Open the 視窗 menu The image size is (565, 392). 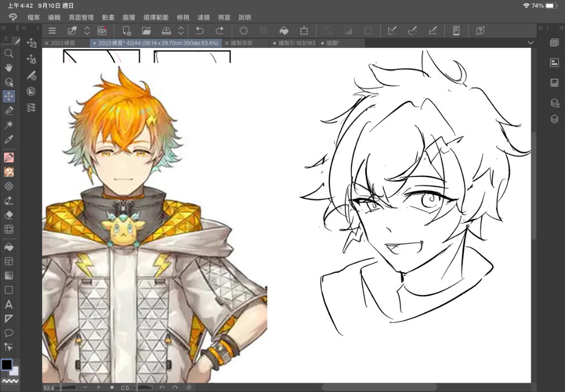pos(224,17)
